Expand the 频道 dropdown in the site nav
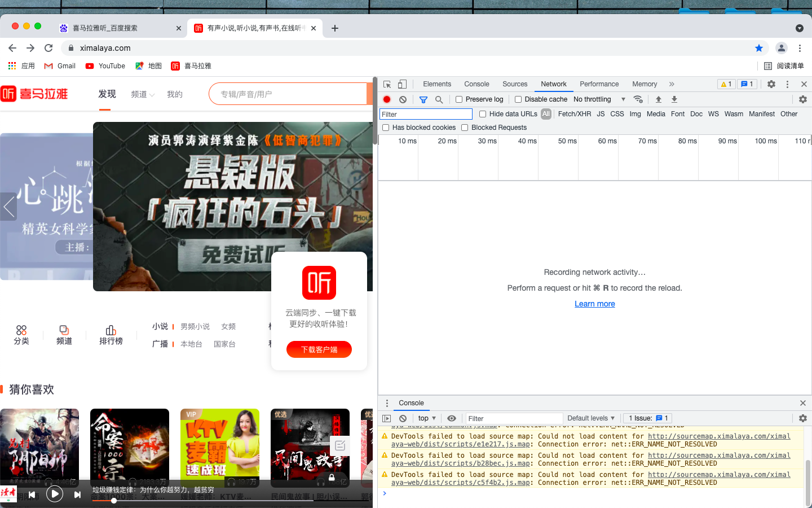Screen dimensions: 812x508 click(x=143, y=94)
